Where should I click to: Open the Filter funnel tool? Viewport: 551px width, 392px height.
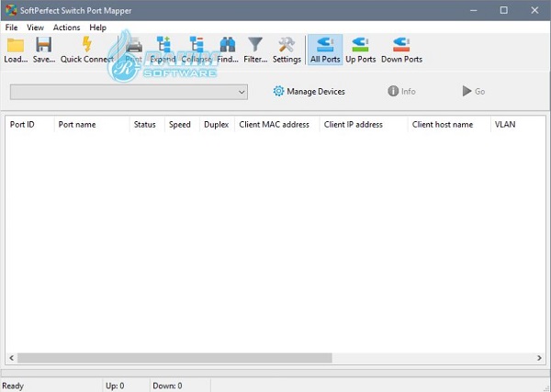tap(255, 45)
